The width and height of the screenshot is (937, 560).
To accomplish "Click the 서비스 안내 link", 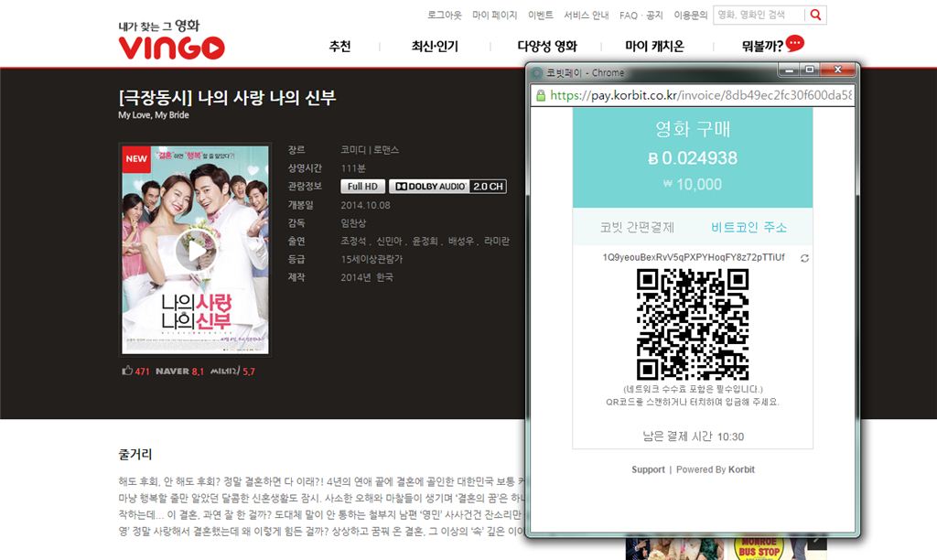I will click(x=586, y=16).
